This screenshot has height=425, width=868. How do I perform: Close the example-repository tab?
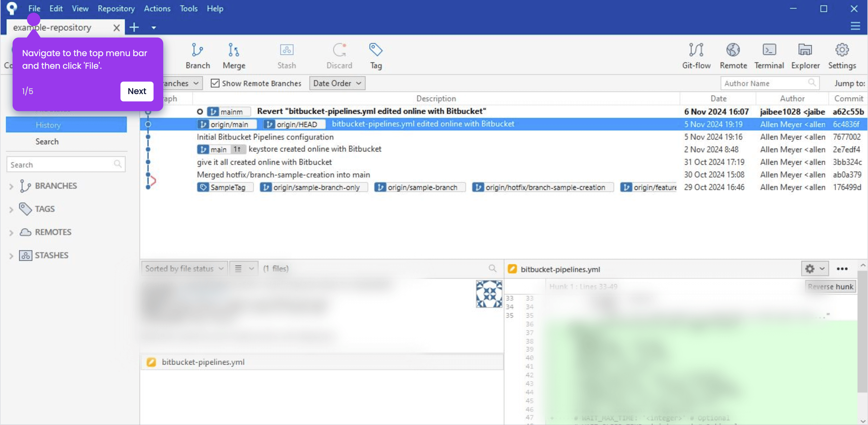pos(117,28)
